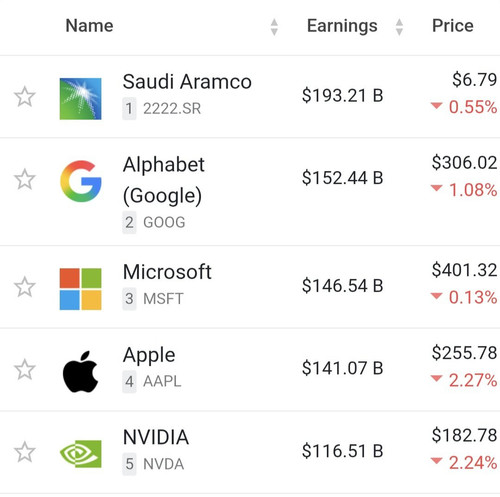Sort using the Earnings column arrows
Viewport: 500px width, 497px height.
399,27
